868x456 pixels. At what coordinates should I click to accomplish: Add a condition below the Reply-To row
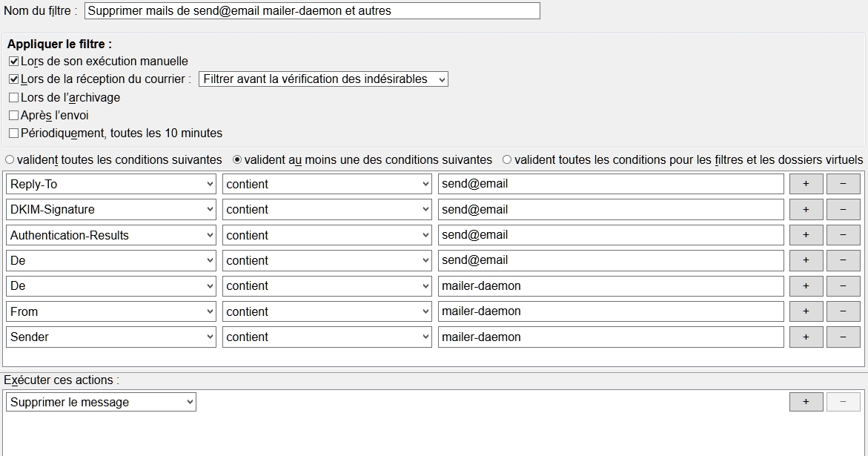tap(806, 183)
